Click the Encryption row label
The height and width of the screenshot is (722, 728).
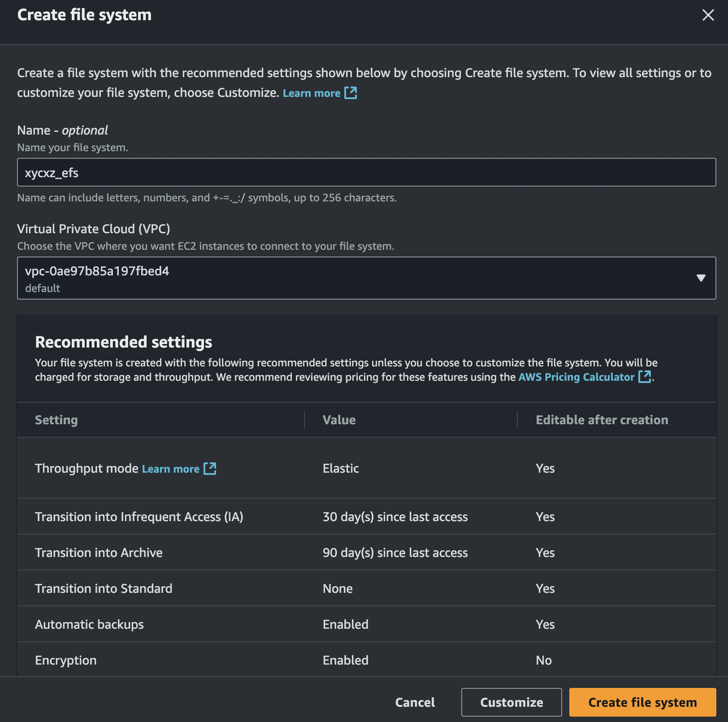pyautogui.click(x=66, y=660)
